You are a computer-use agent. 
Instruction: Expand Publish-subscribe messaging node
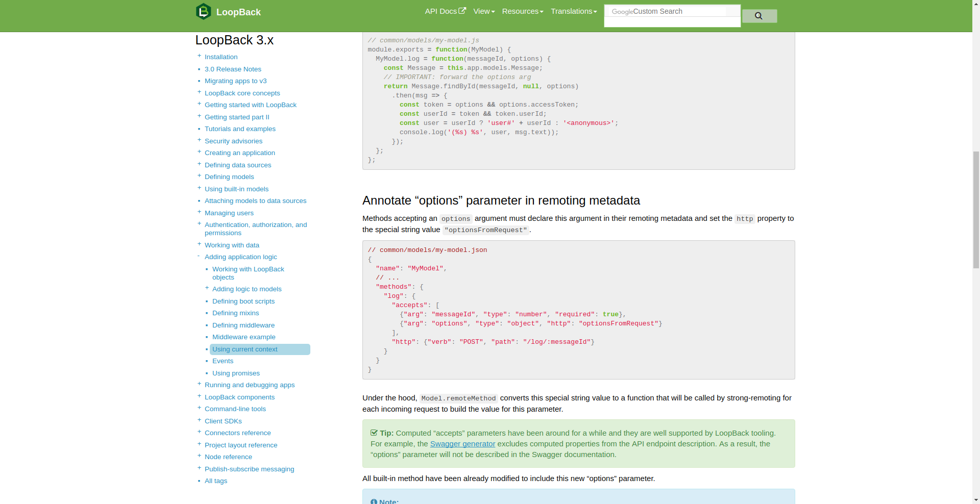[199, 468]
